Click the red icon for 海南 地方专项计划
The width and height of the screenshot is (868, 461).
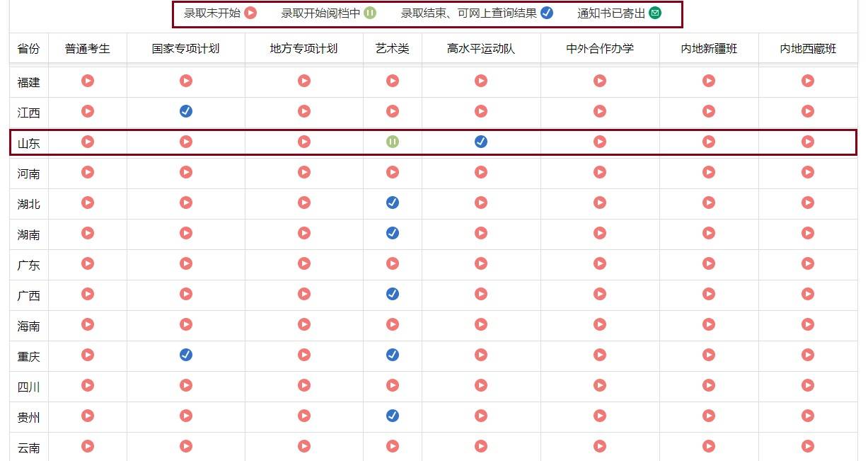(x=303, y=325)
